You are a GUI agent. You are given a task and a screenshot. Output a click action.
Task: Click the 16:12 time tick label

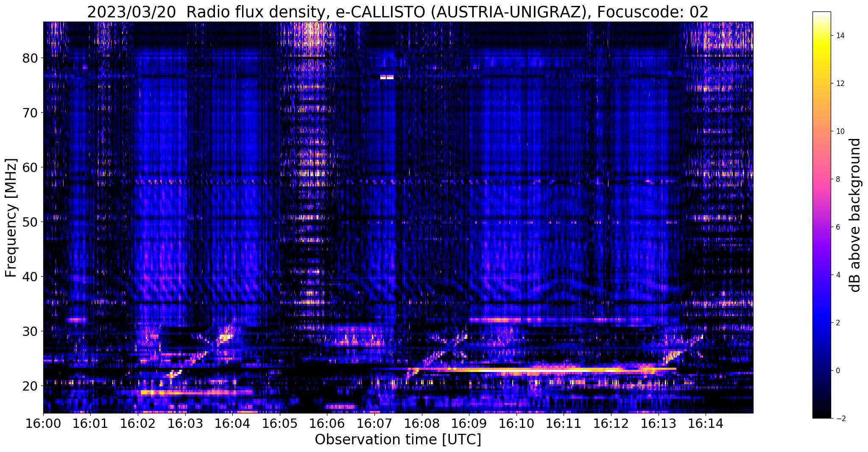(611, 424)
